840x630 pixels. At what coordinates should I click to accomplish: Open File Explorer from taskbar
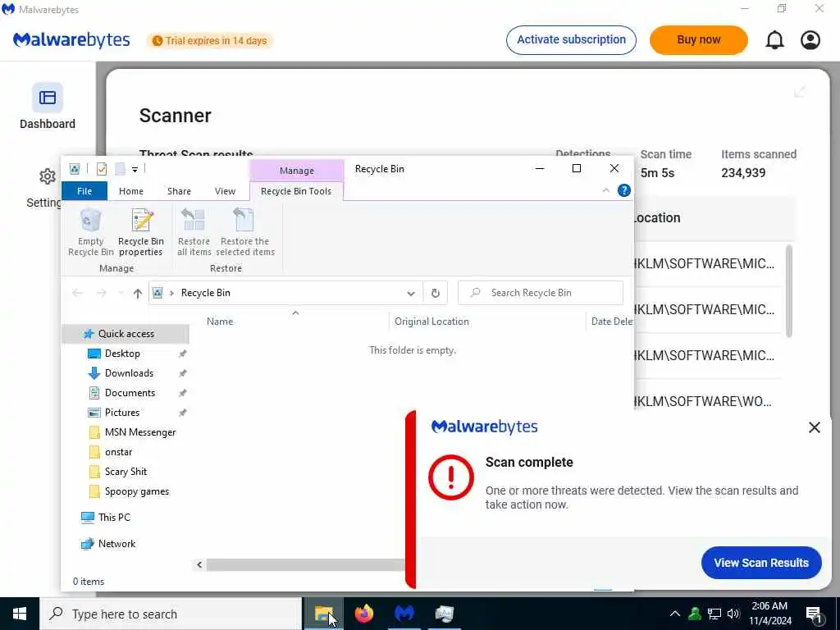pos(324,614)
